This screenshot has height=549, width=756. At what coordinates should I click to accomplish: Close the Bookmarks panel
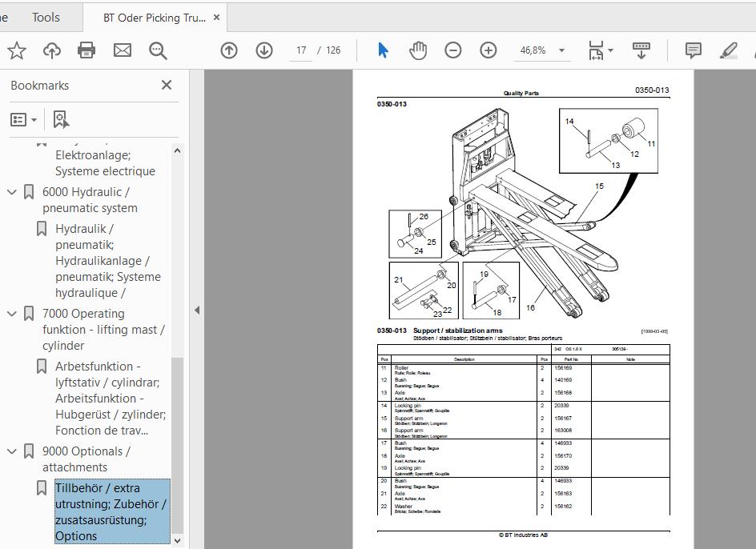167,85
